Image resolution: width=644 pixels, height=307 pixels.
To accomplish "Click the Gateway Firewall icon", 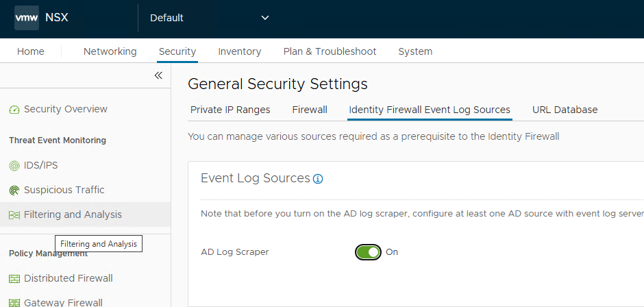I will click(14, 302).
